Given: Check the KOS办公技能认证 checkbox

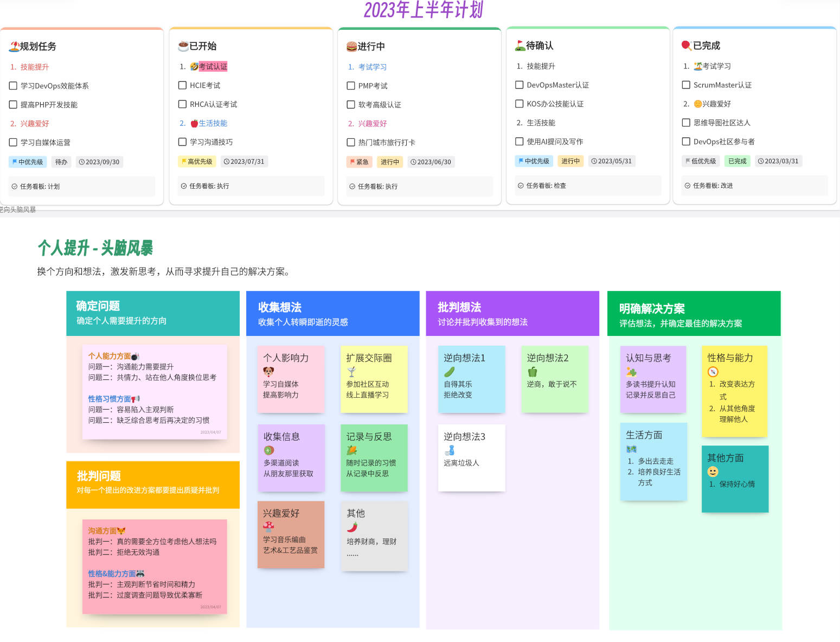Looking at the screenshot, I should [519, 104].
